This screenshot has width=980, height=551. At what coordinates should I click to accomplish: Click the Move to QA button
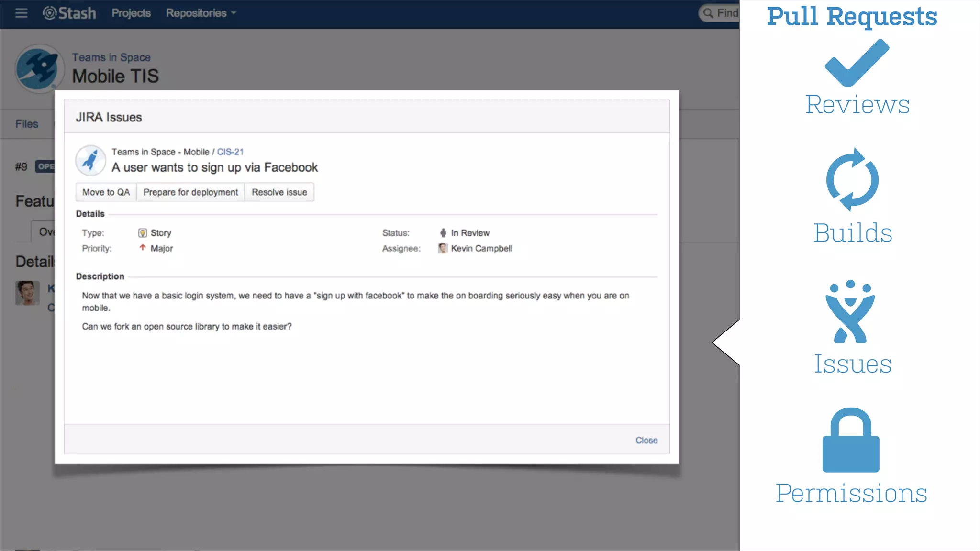click(x=106, y=192)
